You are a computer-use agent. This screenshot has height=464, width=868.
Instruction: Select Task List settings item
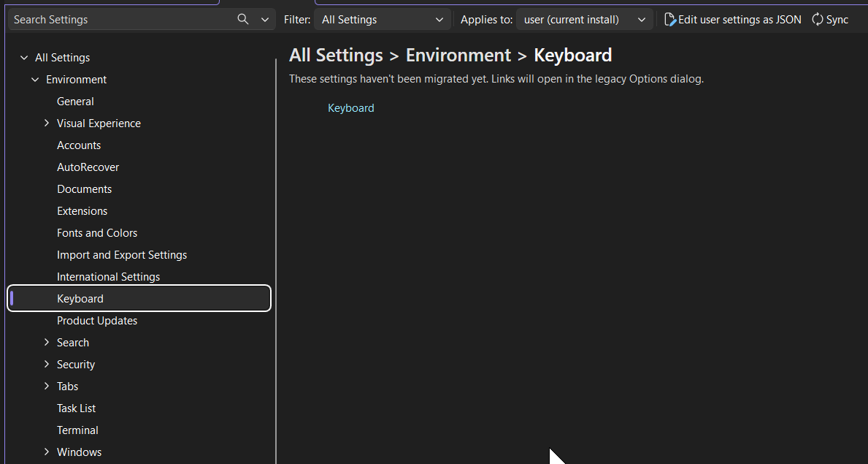(x=77, y=408)
